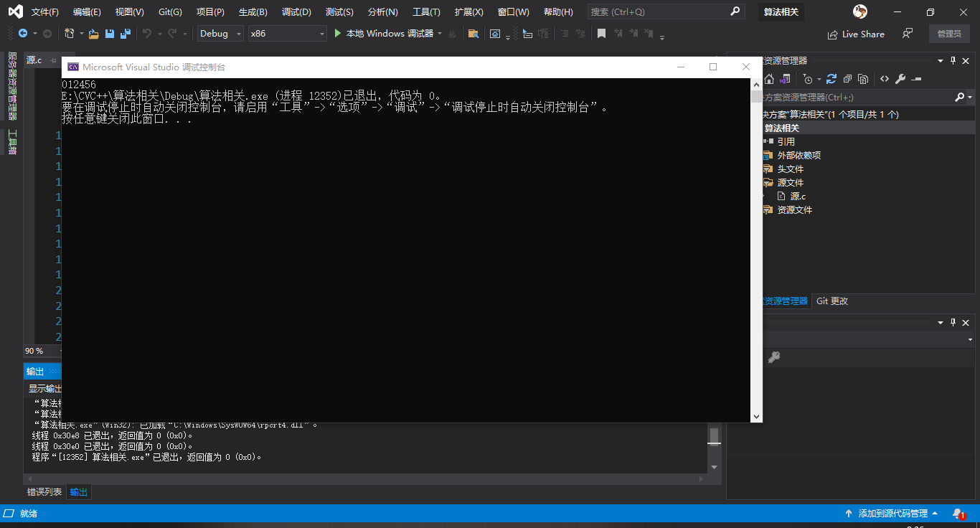
Task: Click the navigate forward arrow icon
Action: (47, 34)
